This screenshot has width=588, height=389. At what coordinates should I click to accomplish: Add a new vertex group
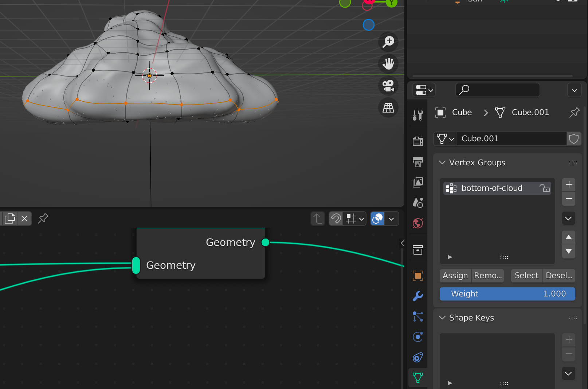(569, 185)
